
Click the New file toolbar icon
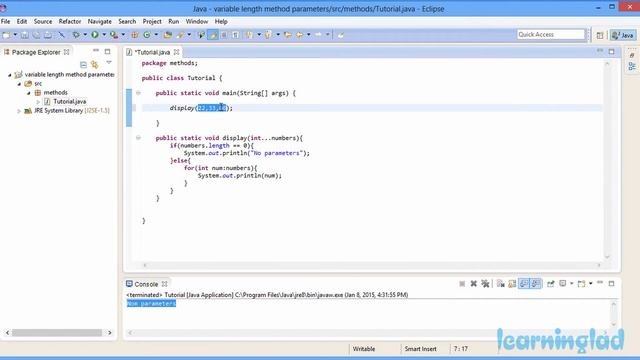(6, 35)
